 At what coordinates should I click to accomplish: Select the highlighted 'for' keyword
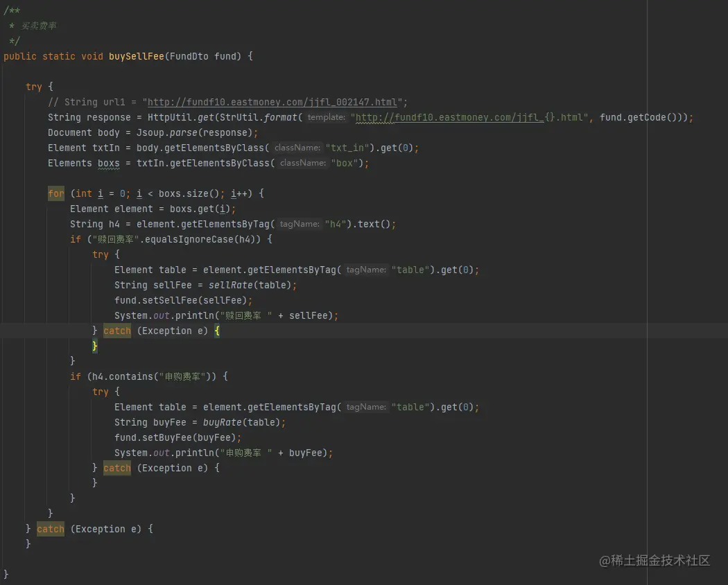pos(56,193)
